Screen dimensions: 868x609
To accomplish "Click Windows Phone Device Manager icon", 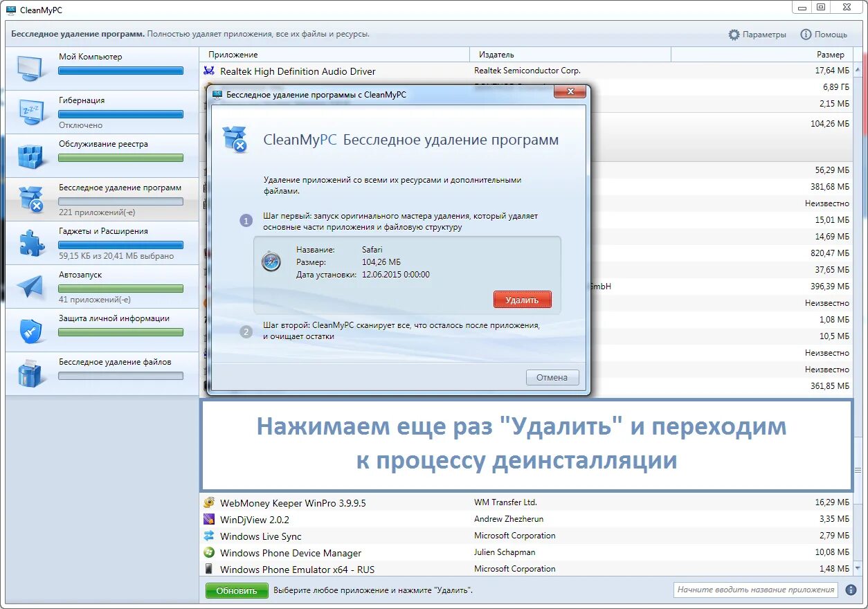I will coord(209,552).
